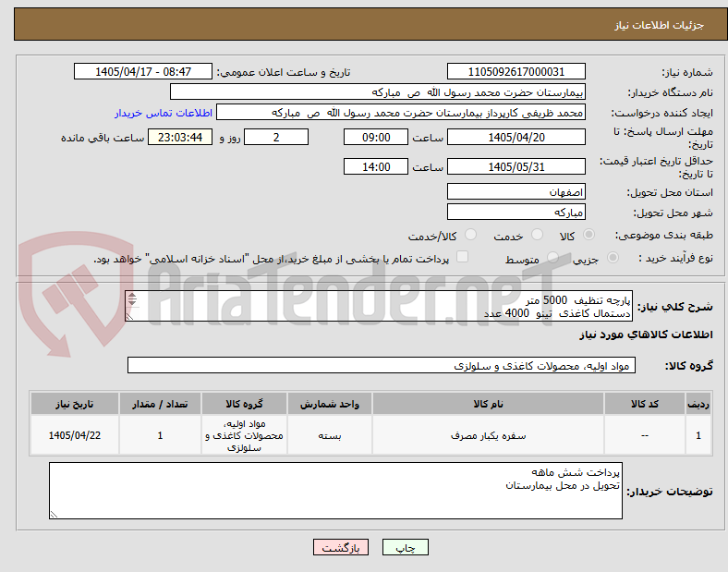Click the واحد شمارش column header

[x=330, y=404]
